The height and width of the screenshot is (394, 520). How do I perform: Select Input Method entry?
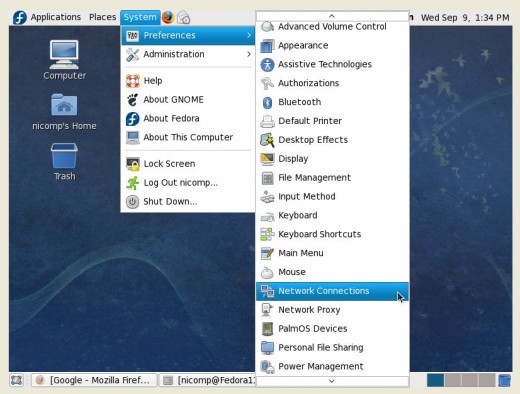pyautogui.click(x=332, y=197)
